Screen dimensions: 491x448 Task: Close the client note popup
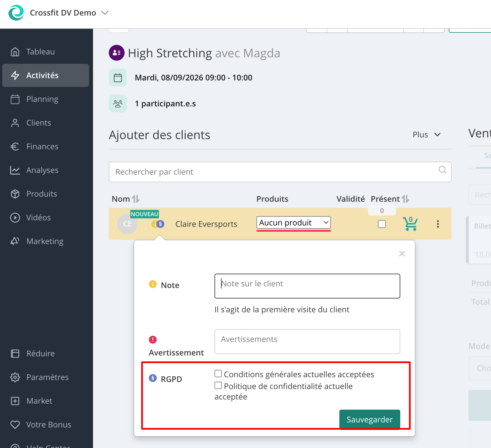402,254
